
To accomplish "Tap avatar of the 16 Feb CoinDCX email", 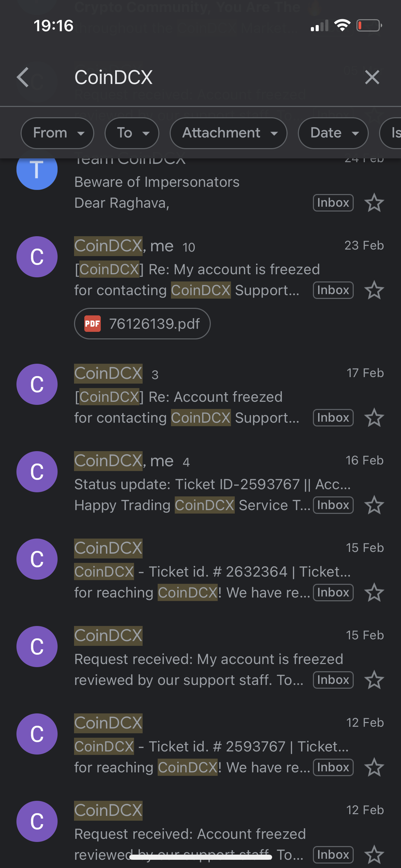I will pos(37,472).
